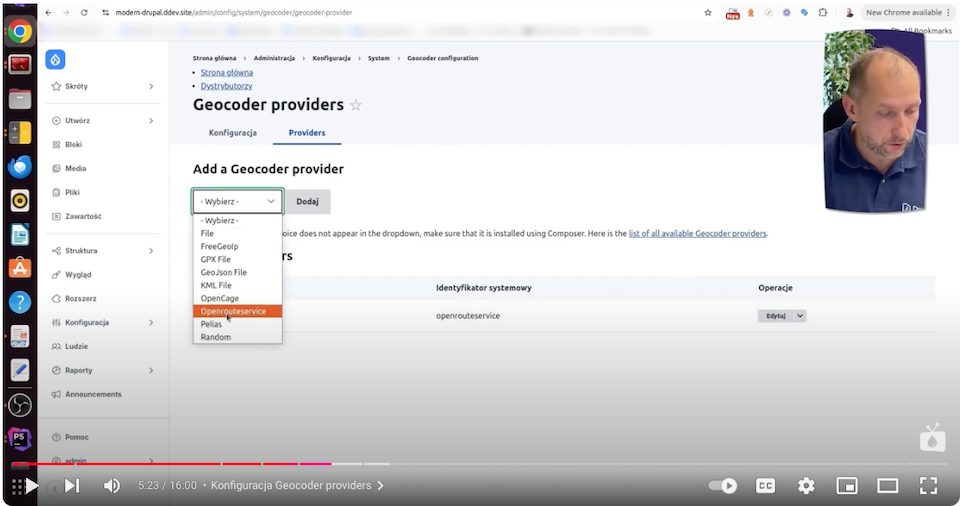
Task: Launch OBS Studio from the dock
Action: click(x=20, y=405)
